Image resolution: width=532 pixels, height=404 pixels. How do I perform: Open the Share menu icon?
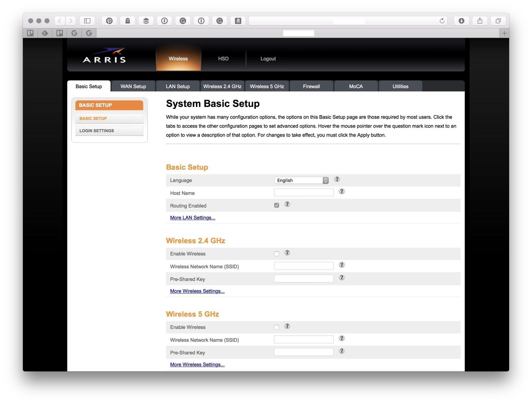(480, 21)
